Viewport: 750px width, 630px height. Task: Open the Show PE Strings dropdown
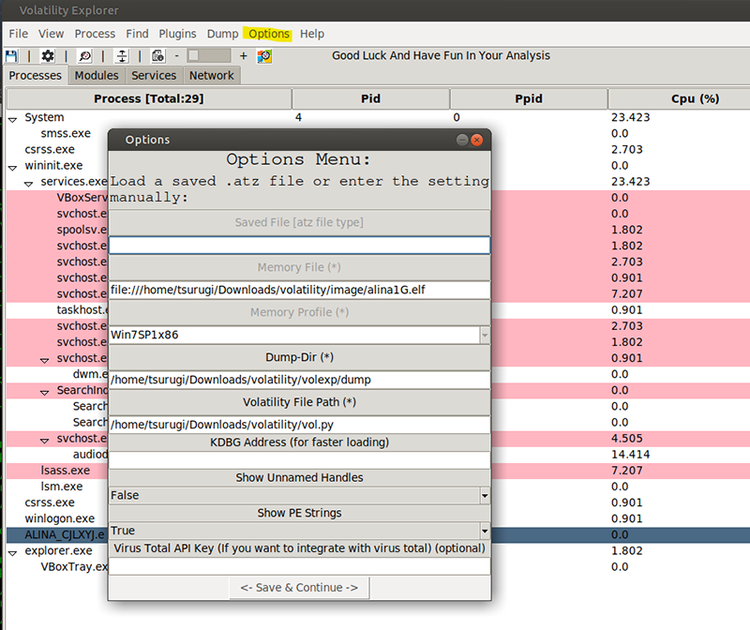pos(485,531)
